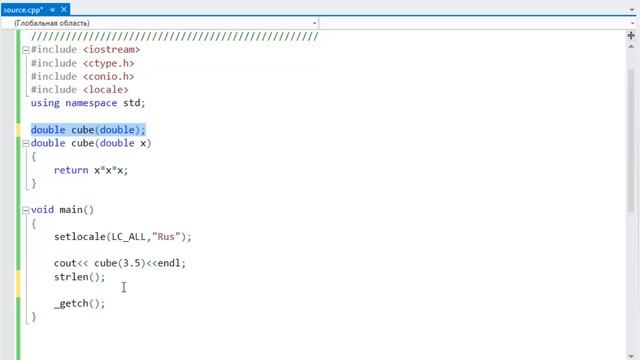Click the 'strlen();' line
This screenshot has width=640, height=360.
coord(80,277)
